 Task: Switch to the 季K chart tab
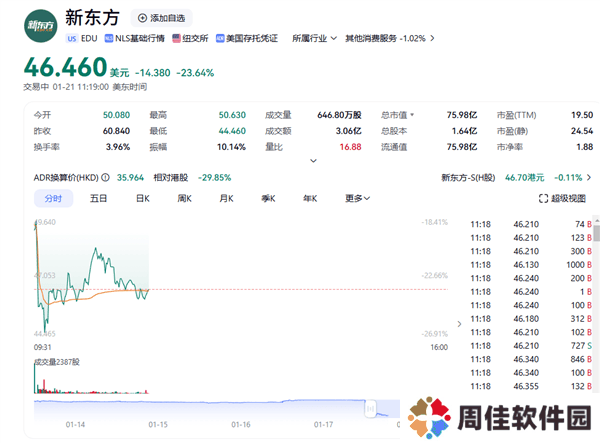click(268, 199)
